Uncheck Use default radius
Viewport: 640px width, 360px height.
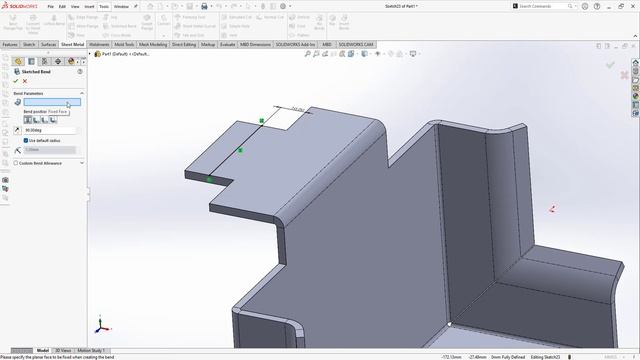26,140
